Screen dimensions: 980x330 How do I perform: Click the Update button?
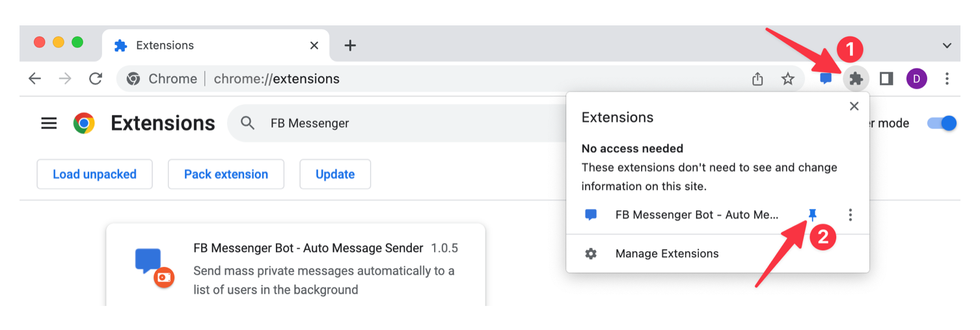pos(335,174)
